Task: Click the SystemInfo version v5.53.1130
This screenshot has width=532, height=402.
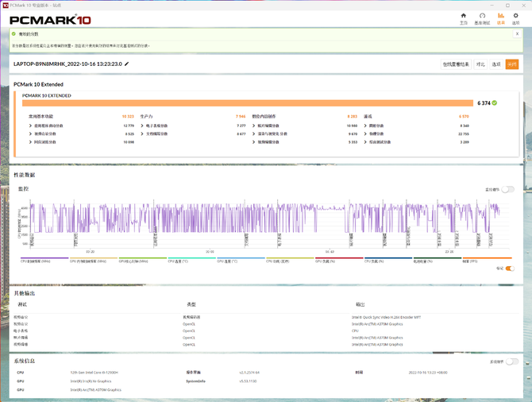Action: tap(248, 381)
